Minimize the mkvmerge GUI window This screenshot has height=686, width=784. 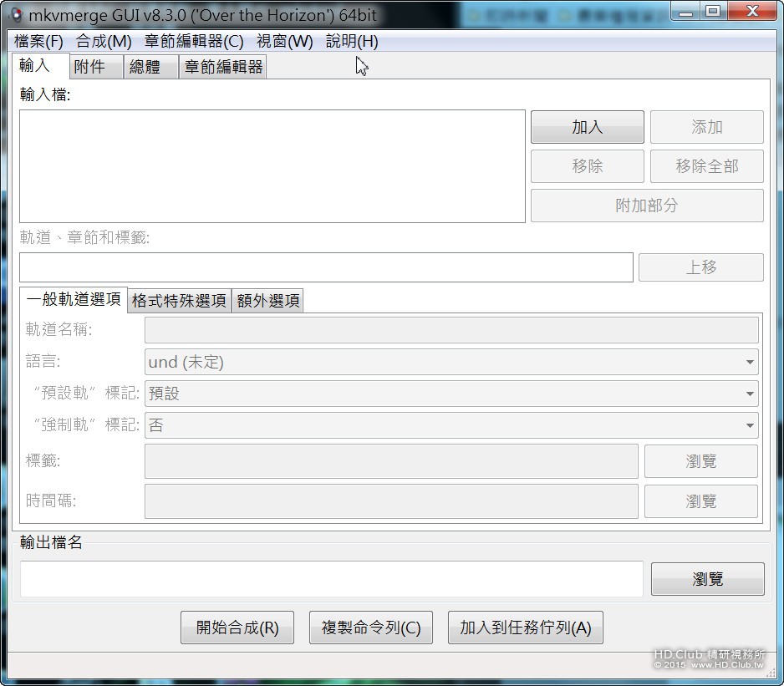685,11
